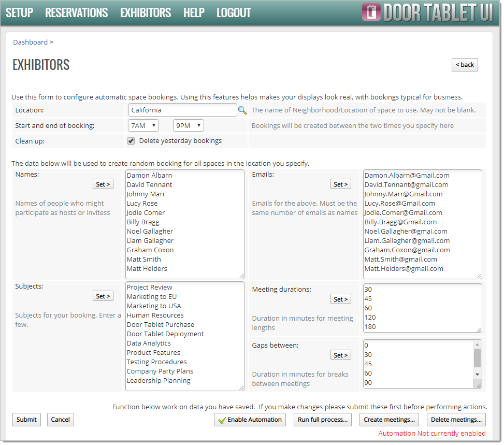Follow the Dashboard breadcrumb link
The height and width of the screenshot is (445, 504).
coord(30,42)
